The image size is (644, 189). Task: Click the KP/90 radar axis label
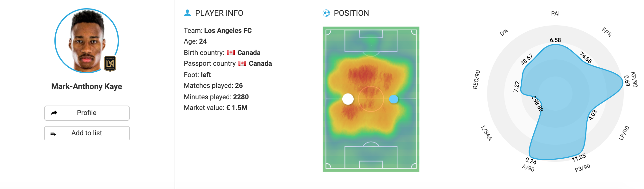point(634,79)
